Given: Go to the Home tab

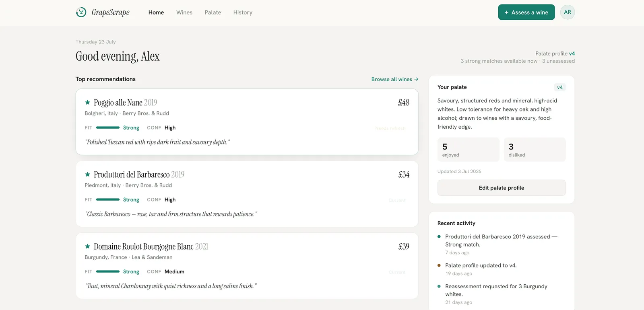Looking at the screenshot, I should click(x=156, y=12).
